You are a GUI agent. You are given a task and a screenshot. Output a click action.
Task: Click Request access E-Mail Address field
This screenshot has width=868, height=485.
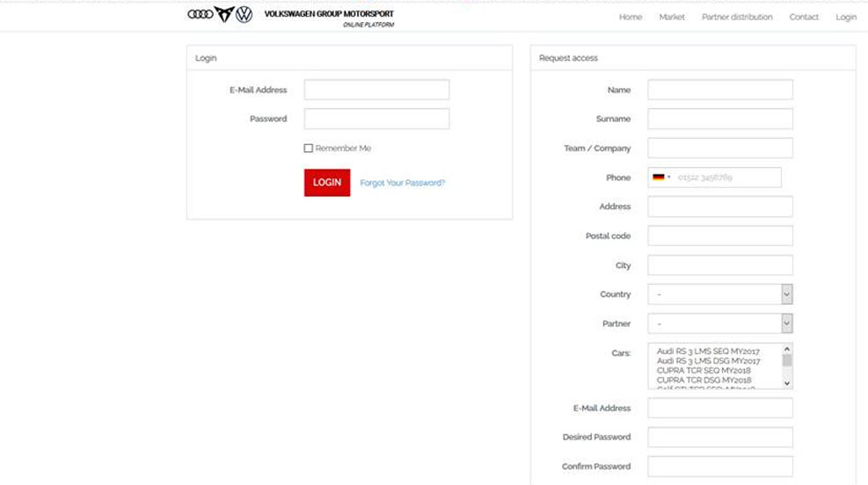[x=720, y=409]
